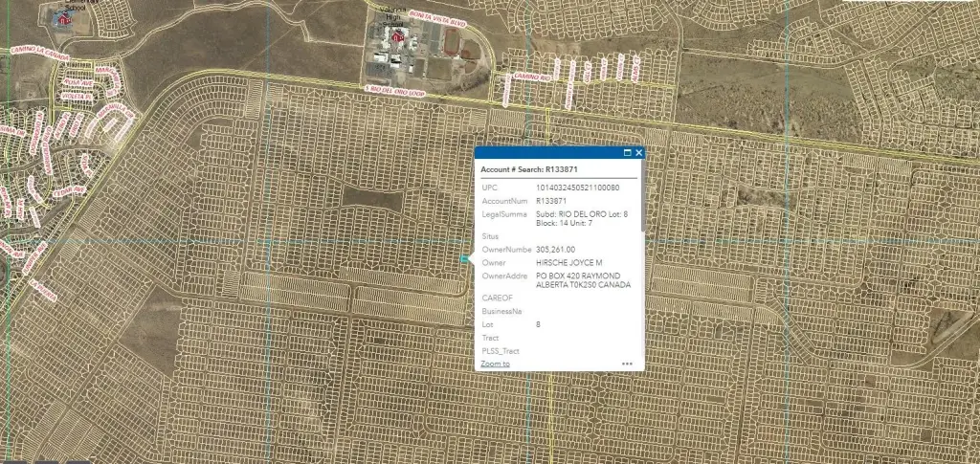The image size is (980, 464).
Task: Click the red high school building icon
Action: [x=395, y=37]
